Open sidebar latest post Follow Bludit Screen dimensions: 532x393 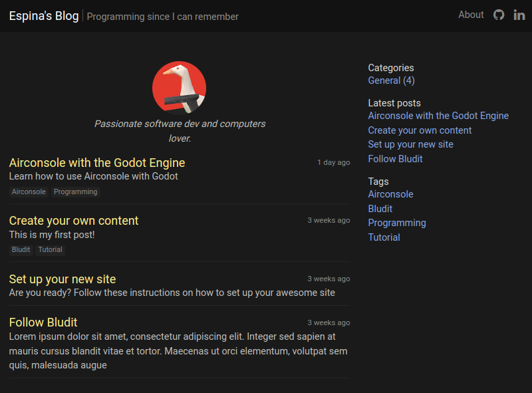395,159
